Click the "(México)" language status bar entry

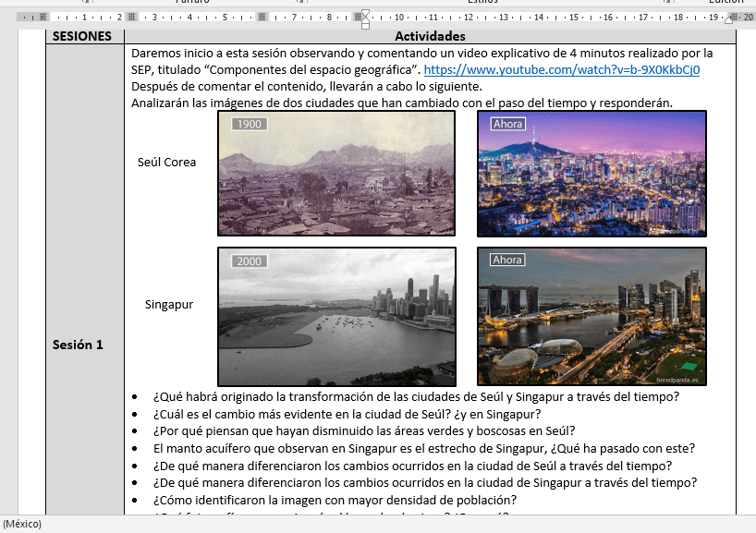tap(21, 524)
